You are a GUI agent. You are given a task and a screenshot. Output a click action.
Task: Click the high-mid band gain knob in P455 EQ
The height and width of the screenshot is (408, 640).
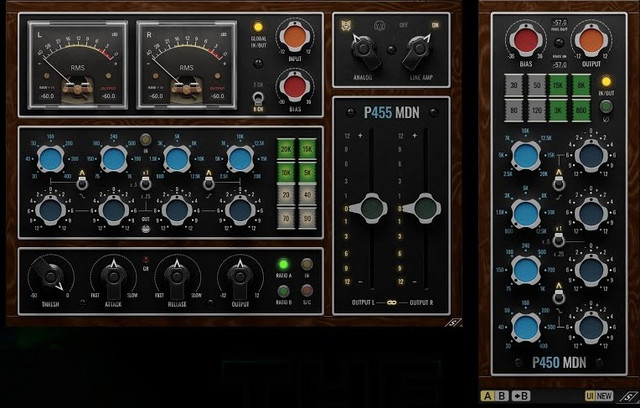pos(177,210)
